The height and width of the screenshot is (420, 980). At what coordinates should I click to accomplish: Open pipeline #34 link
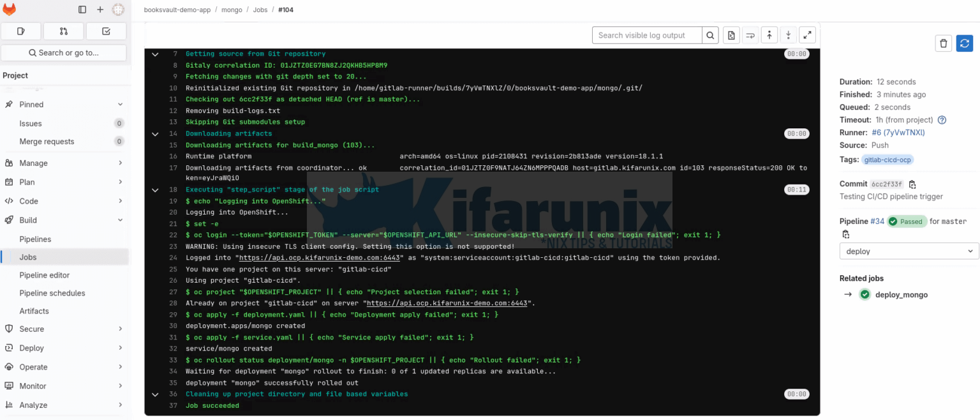click(877, 221)
